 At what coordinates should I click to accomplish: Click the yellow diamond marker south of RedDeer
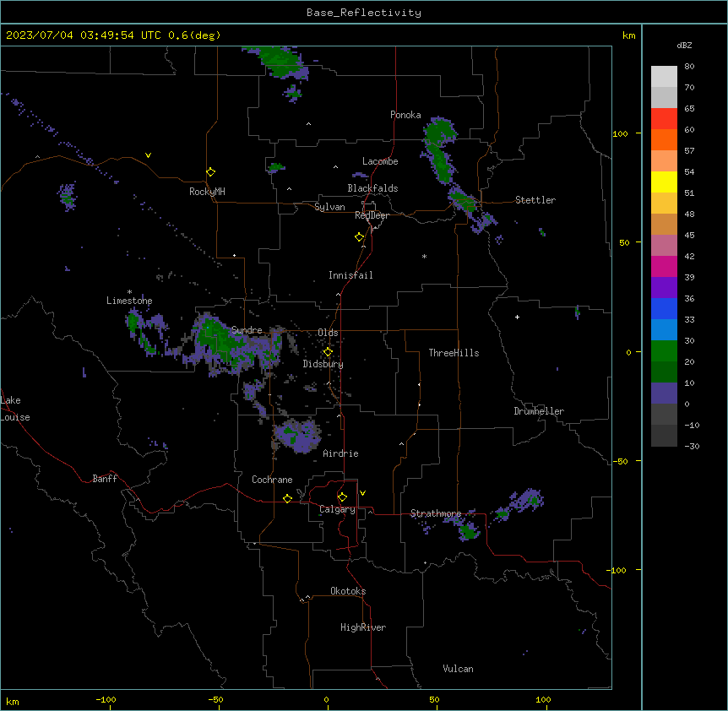pyautogui.click(x=360, y=237)
